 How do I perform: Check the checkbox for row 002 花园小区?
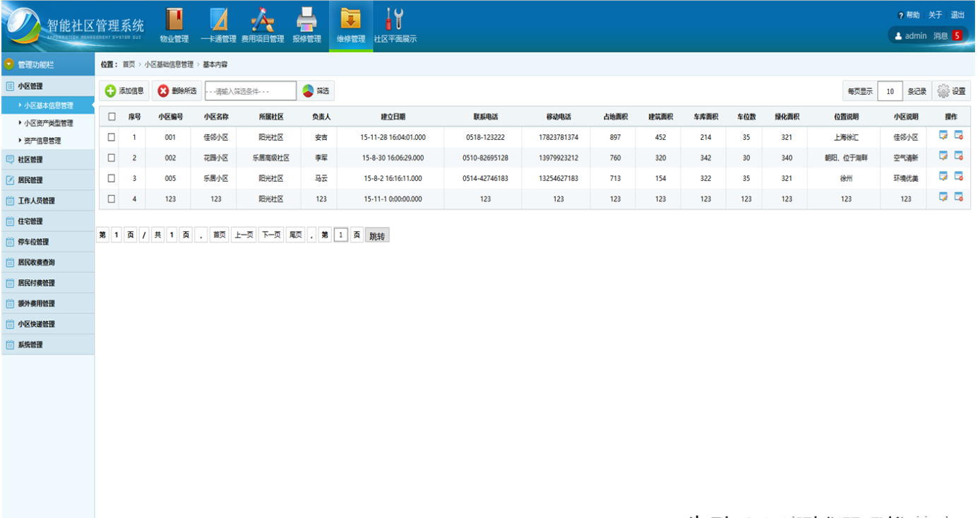(112, 158)
